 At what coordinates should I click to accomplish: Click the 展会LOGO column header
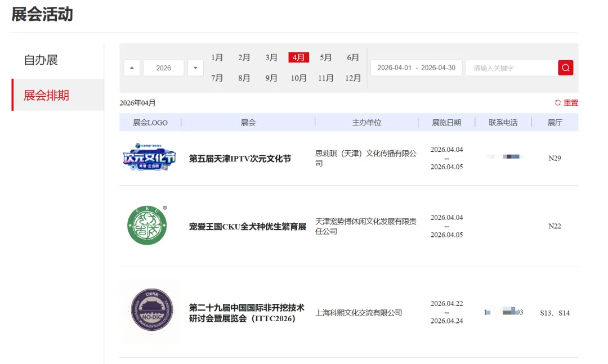(150, 123)
